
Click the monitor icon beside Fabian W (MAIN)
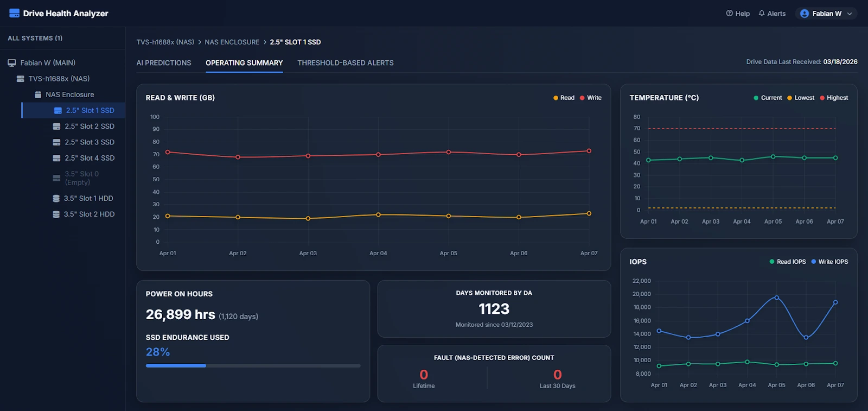[11, 63]
